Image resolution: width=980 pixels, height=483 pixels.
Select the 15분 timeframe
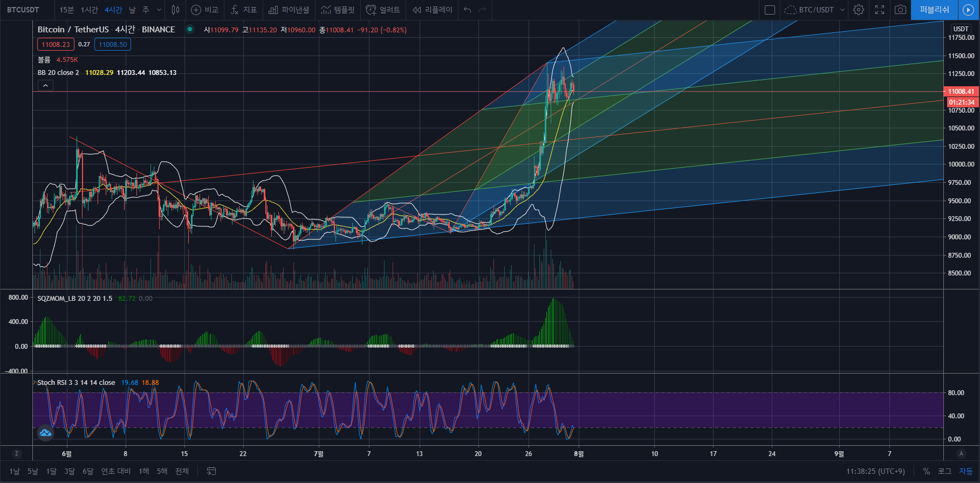pos(67,10)
